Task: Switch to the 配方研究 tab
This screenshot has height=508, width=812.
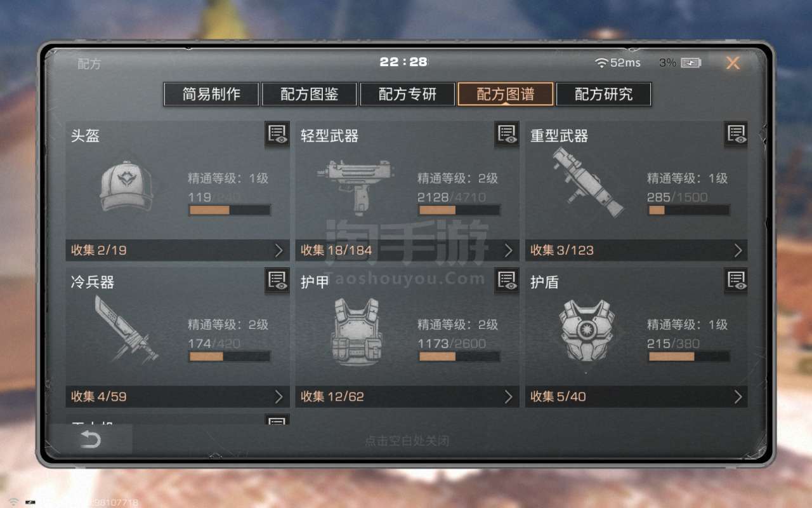Action: (x=603, y=94)
